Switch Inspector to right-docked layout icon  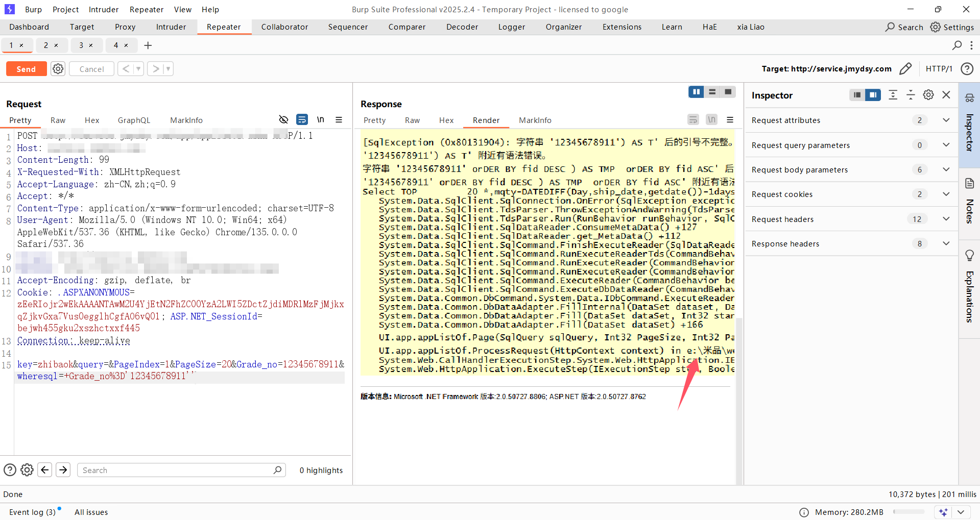873,95
